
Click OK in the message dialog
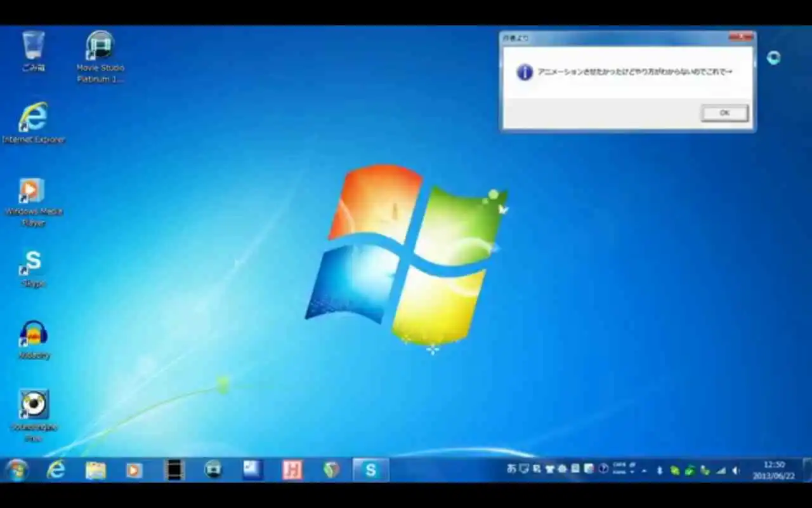coord(724,113)
